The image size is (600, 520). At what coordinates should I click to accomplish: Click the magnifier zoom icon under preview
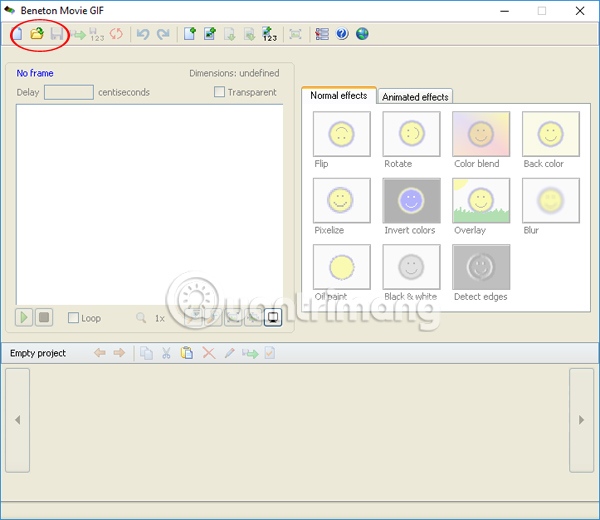[x=141, y=318]
